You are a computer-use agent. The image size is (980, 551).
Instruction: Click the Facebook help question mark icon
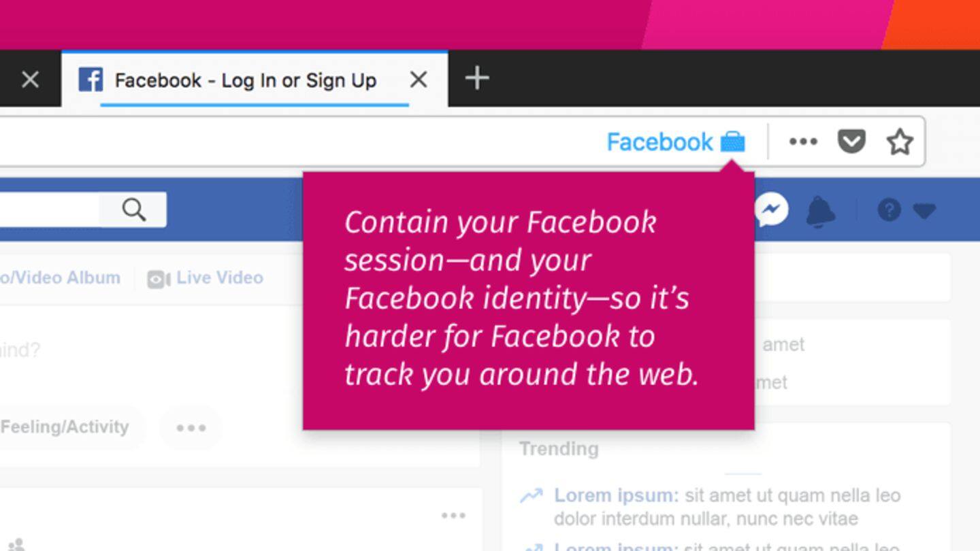[x=889, y=210]
